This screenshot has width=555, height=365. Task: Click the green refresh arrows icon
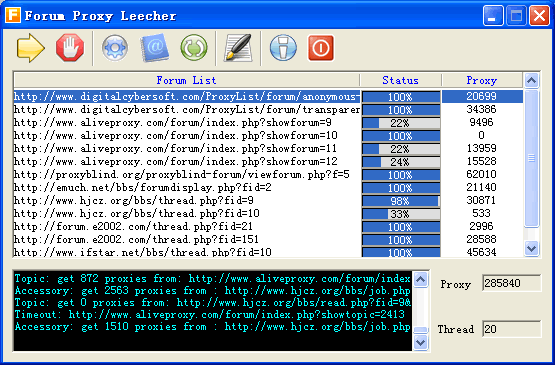coord(194,48)
